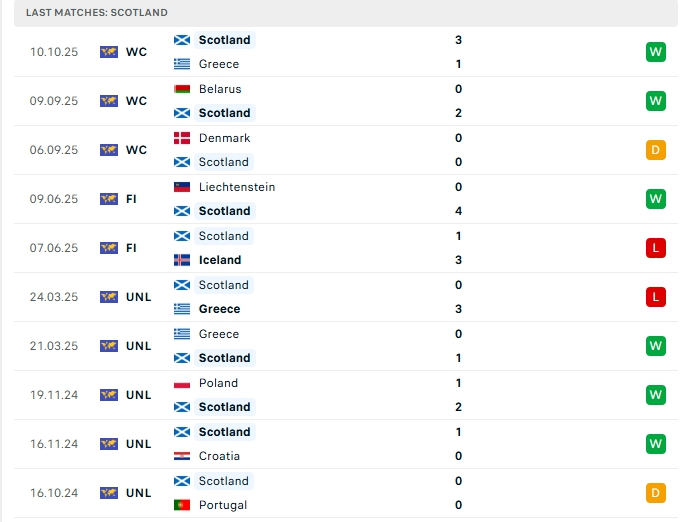690x522 pixels.
Task: Click the green W badge for Scotland vs Greece 10.10.25
Action: [x=655, y=52]
